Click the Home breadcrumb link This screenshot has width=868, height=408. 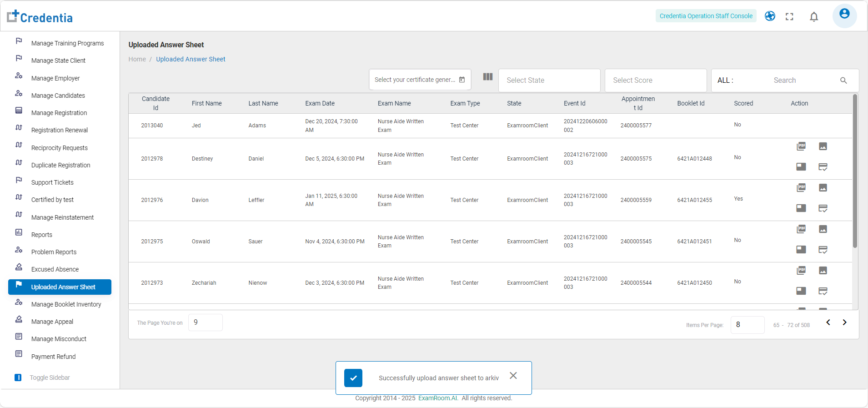(137, 59)
